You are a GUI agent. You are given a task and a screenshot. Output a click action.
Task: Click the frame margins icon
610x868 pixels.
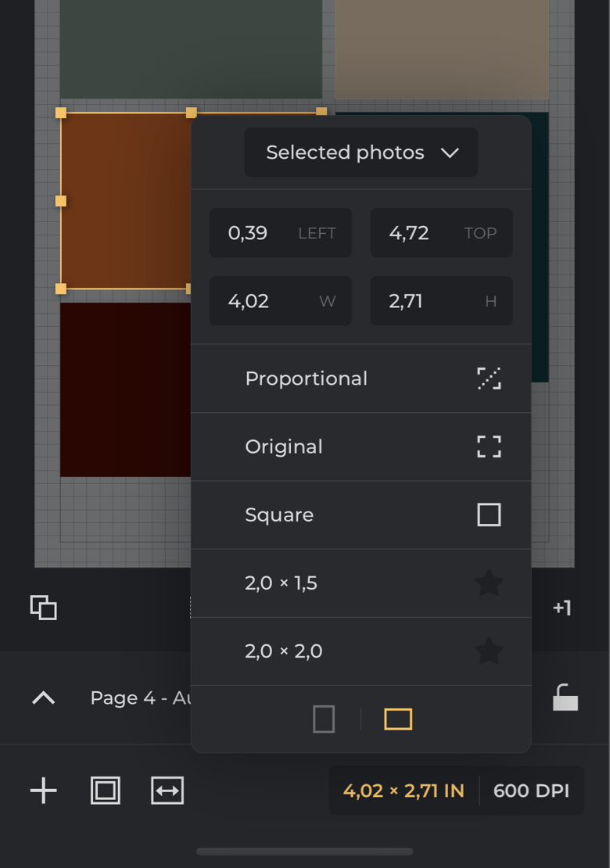[106, 791]
